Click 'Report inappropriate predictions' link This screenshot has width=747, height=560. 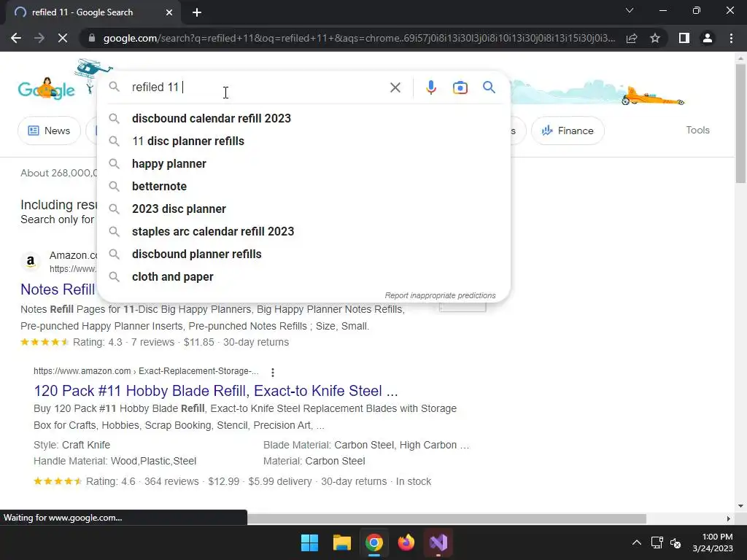coord(440,295)
